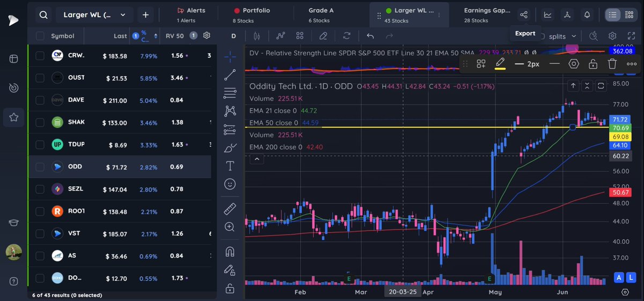Open the emoji sticker tool

pos(230,184)
